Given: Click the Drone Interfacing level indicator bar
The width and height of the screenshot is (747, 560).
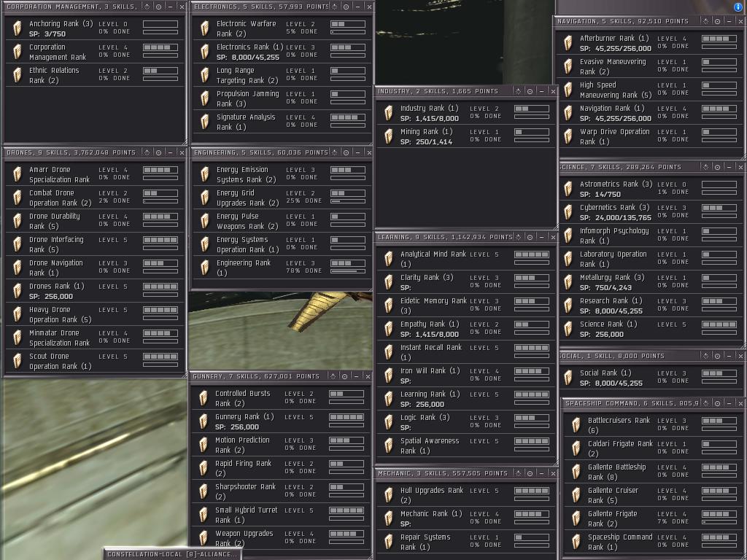Looking at the screenshot, I should coord(160,240).
